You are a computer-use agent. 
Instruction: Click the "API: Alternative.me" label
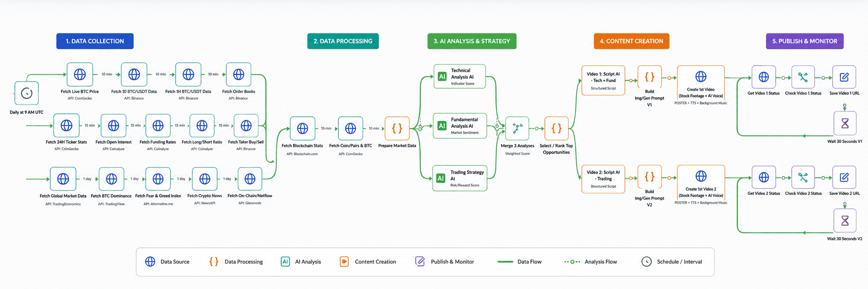(158, 204)
